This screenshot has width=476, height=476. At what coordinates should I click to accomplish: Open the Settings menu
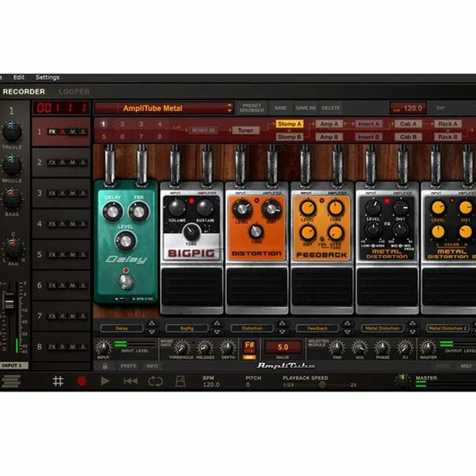click(x=48, y=77)
